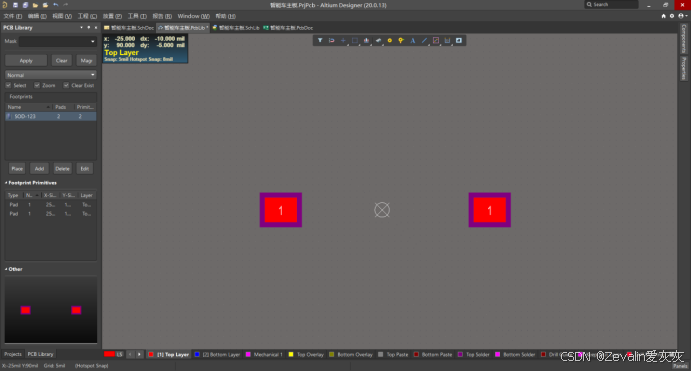
Task: Open the Components side panel tab
Action: pyautogui.click(x=684, y=38)
